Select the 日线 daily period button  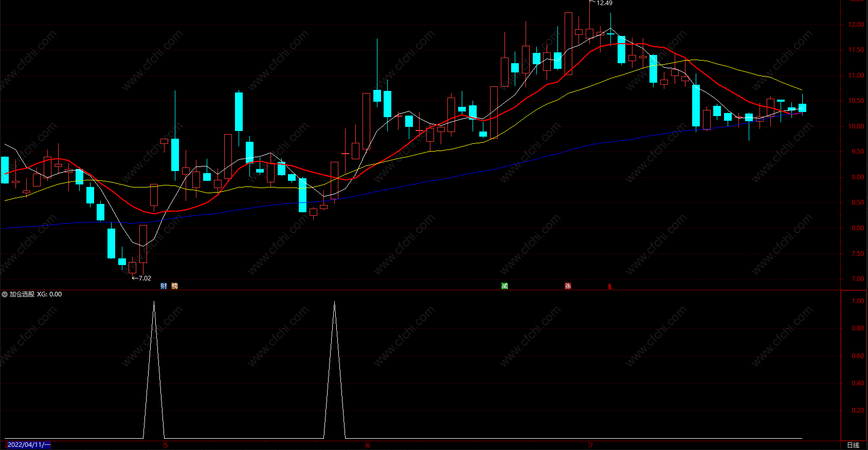[x=853, y=445]
